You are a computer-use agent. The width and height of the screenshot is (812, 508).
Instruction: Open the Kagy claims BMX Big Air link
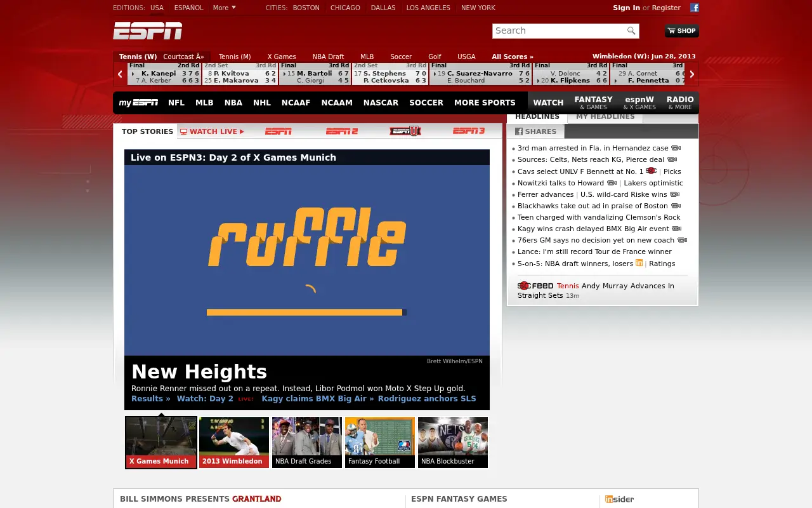click(317, 399)
